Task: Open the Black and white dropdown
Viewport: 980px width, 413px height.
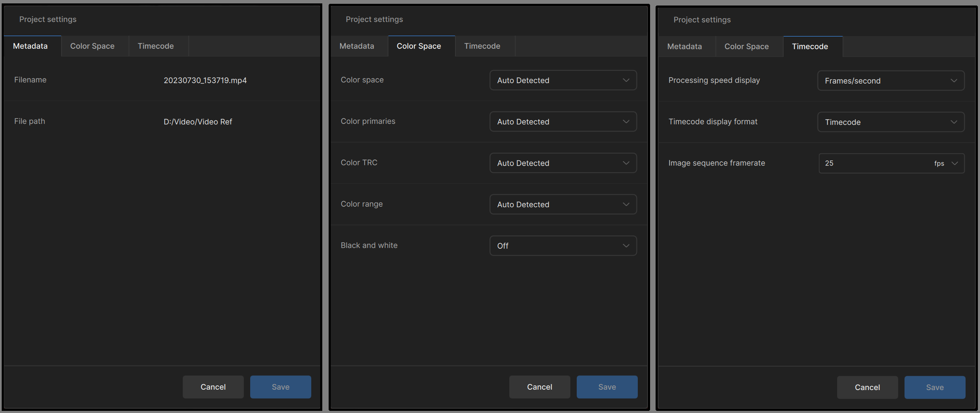Action: click(563, 246)
